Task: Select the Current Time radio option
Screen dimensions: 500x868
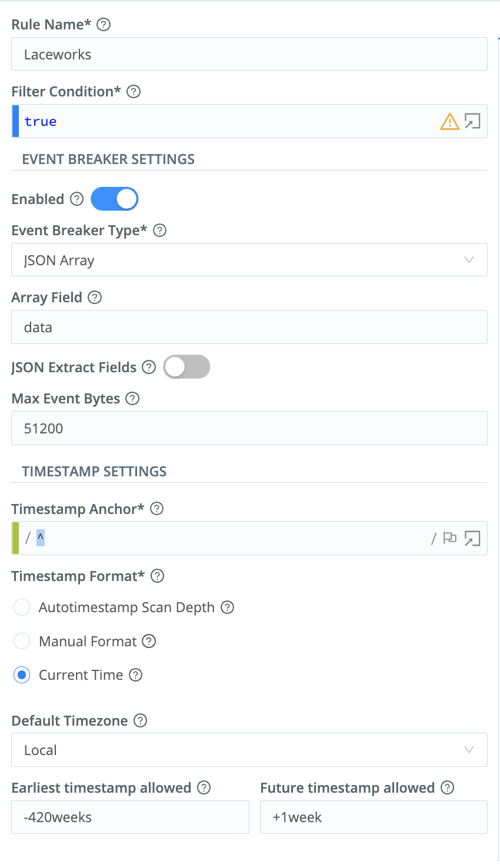Action: click(x=22, y=675)
